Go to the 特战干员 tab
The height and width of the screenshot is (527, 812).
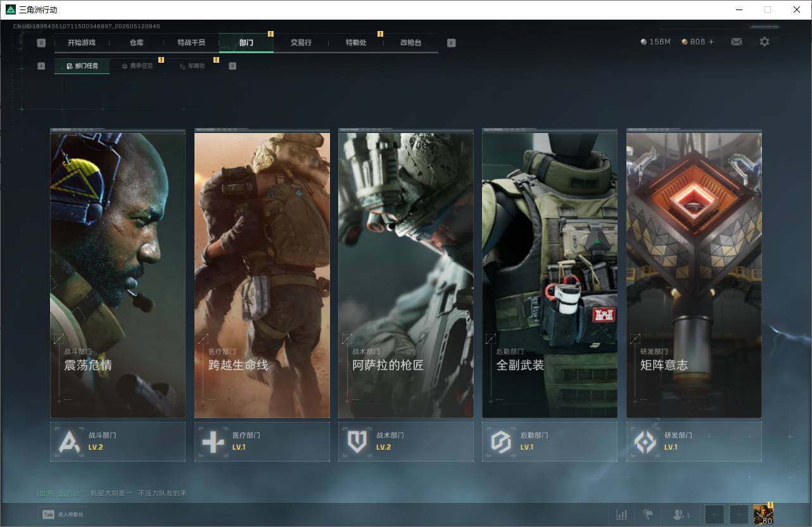[191, 42]
